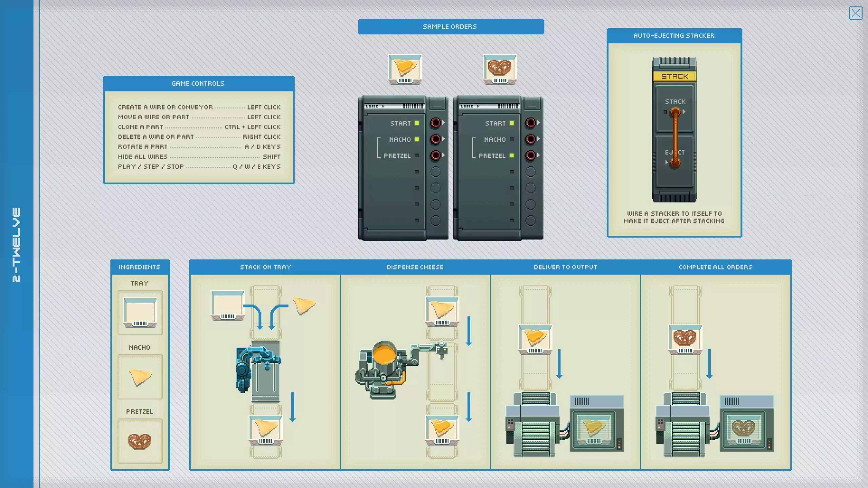Close the instructions screen with the X button
This screenshot has width=868, height=488.
click(855, 13)
